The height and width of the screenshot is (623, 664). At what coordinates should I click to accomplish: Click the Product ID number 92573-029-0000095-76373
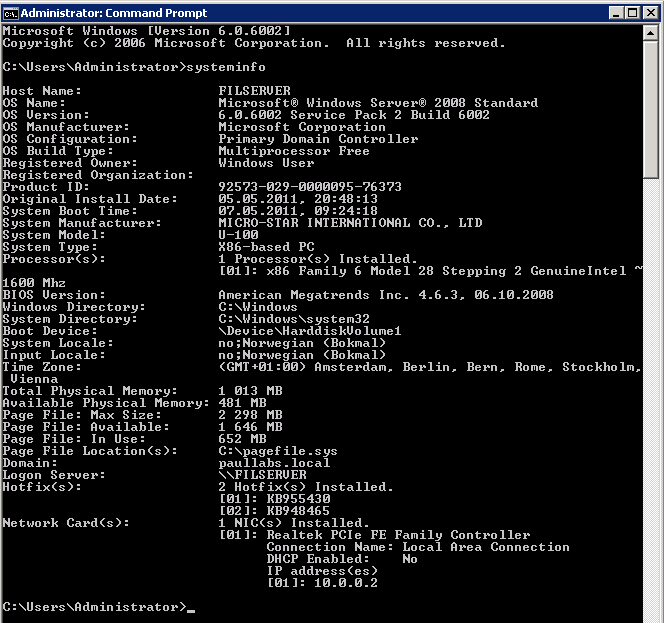pyautogui.click(x=310, y=187)
